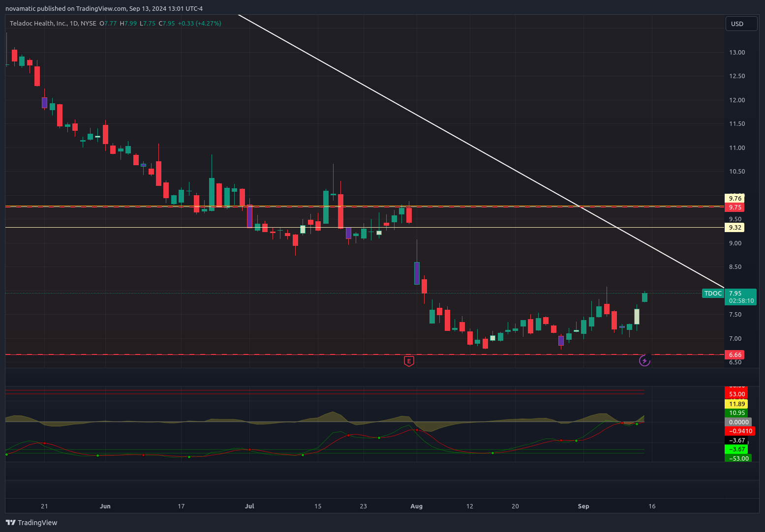
Task: Click the Sep label on time axis
Action: pos(583,506)
